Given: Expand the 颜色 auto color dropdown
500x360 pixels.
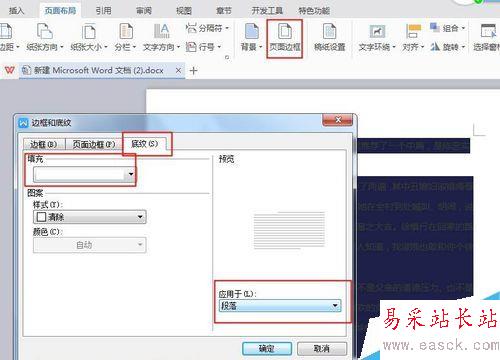Looking at the screenshot, I should [140, 245].
